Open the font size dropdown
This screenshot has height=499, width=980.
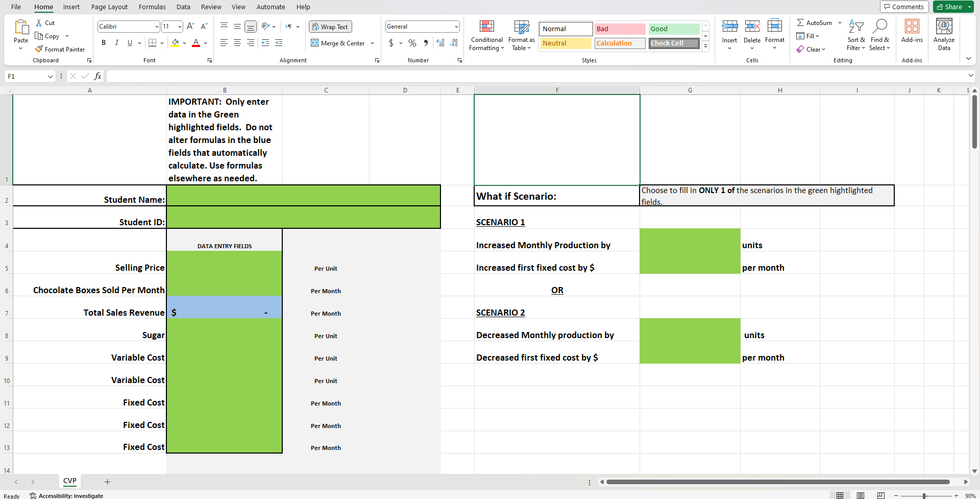(180, 27)
